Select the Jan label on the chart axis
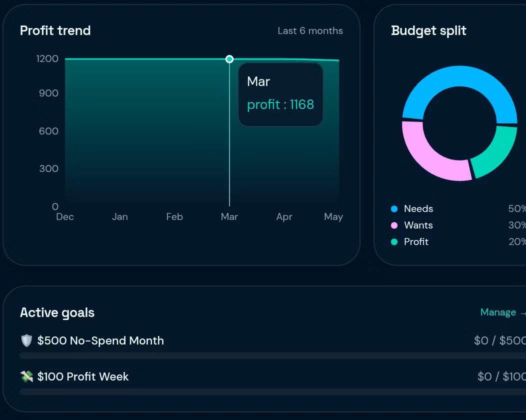 pos(120,216)
